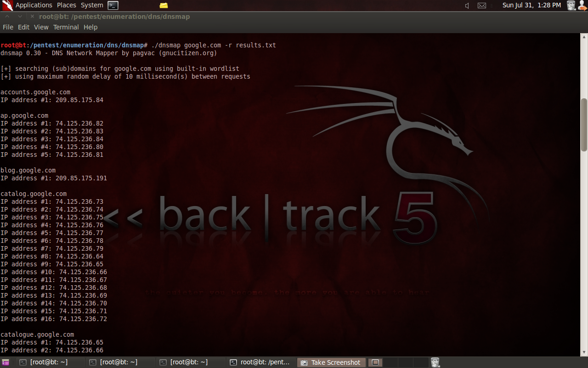Open the Places menu

click(67, 5)
